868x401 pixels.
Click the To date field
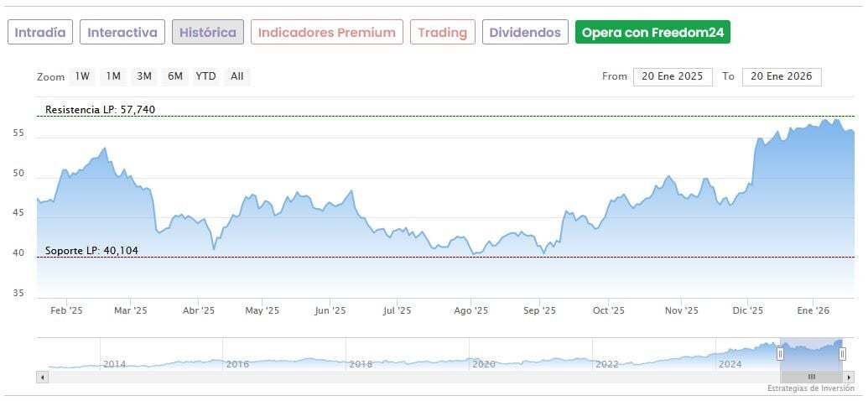point(782,76)
